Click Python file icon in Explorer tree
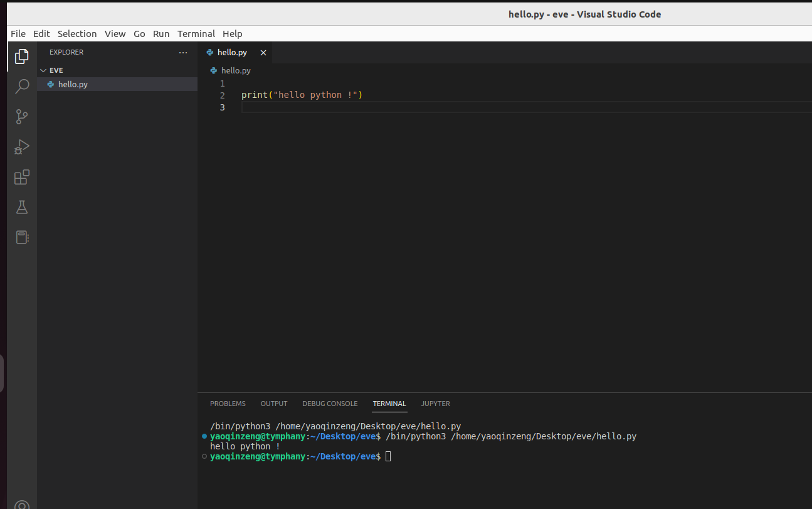Viewport: 812px width, 509px height. pos(51,84)
